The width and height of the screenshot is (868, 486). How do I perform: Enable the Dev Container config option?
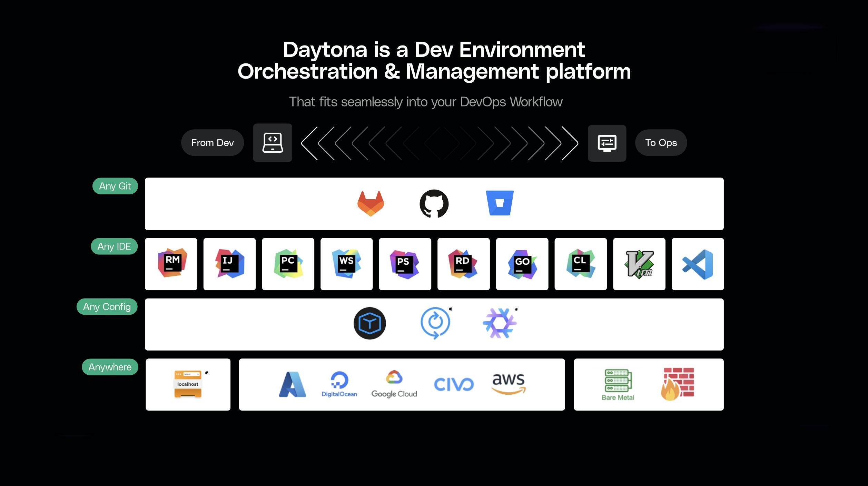369,323
